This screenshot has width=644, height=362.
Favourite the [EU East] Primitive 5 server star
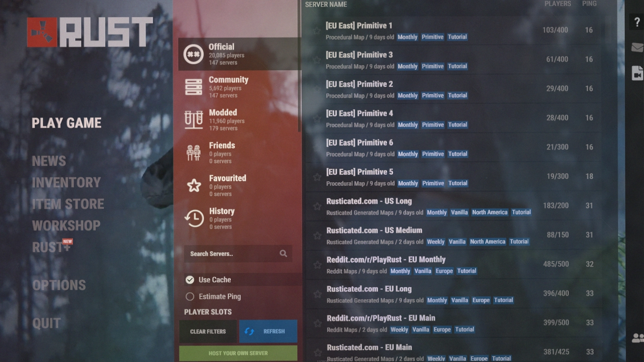[317, 177]
